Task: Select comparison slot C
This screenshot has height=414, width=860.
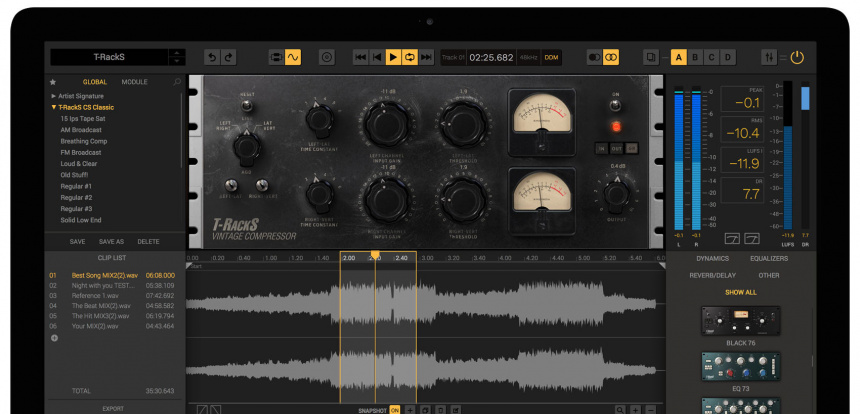Action: click(x=711, y=57)
